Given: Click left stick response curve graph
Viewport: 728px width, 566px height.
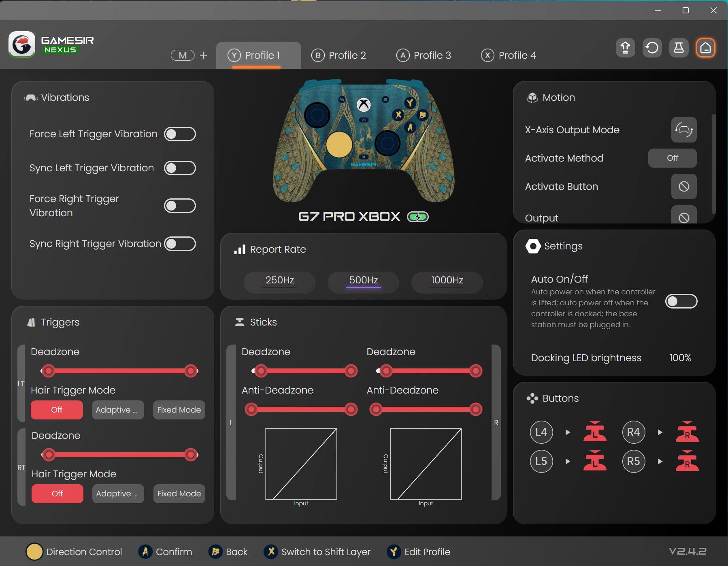Looking at the screenshot, I should pyautogui.click(x=301, y=464).
